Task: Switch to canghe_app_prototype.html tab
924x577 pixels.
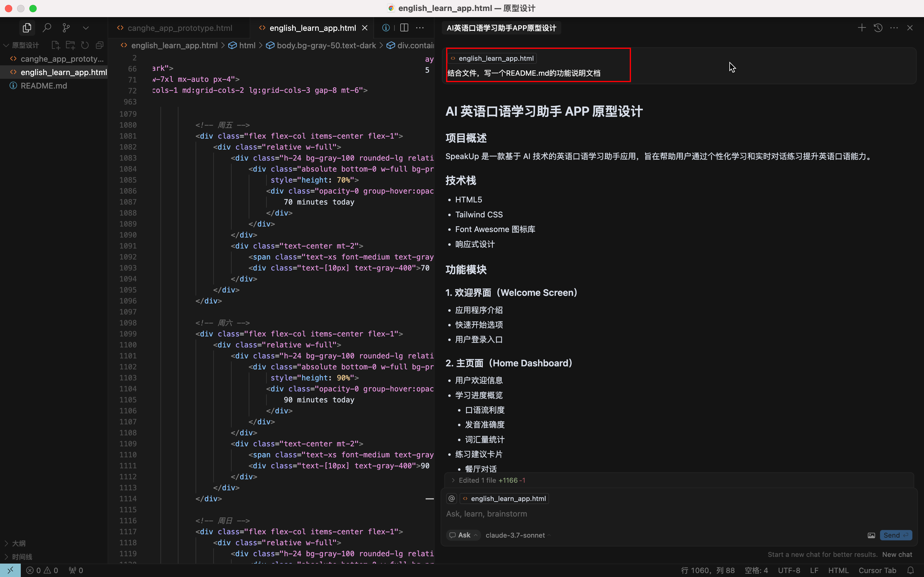Action: tap(179, 28)
